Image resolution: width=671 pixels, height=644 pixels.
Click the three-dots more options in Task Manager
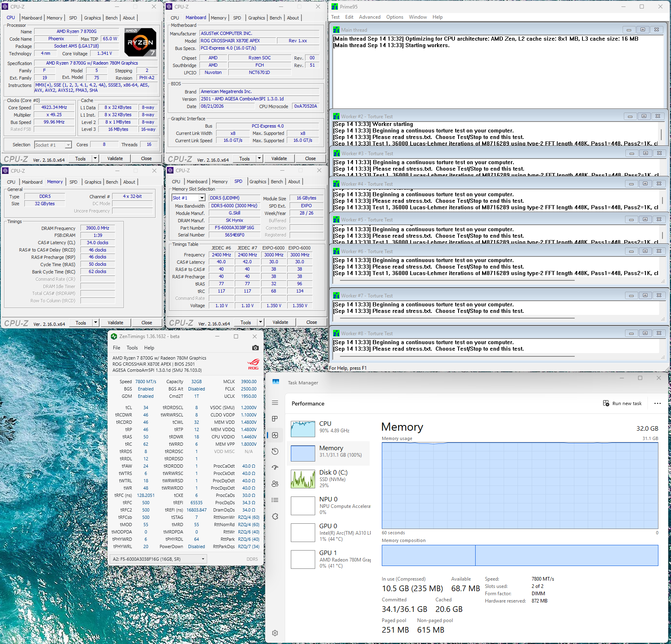tap(658, 403)
